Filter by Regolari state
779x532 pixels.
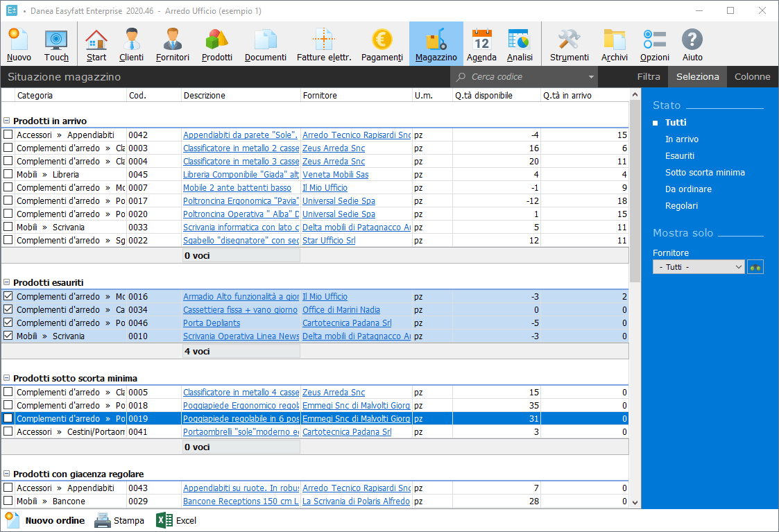point(681,205)
